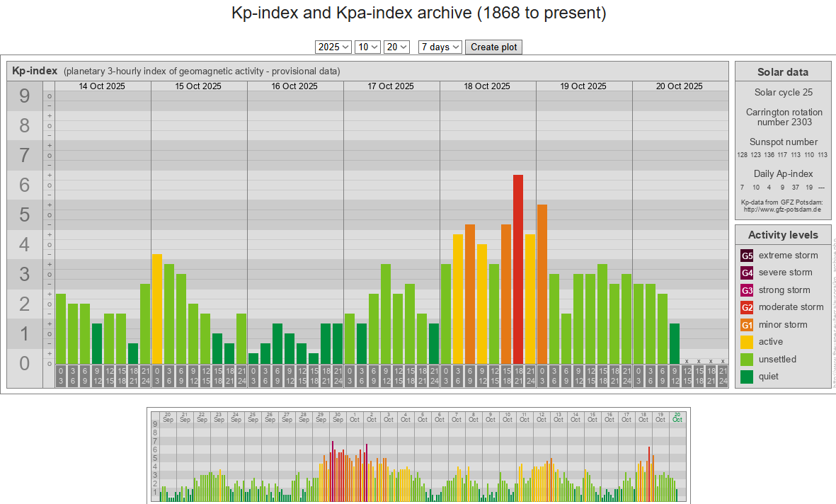Click the dark green bar at 20 Oct 9-12h

675,343
